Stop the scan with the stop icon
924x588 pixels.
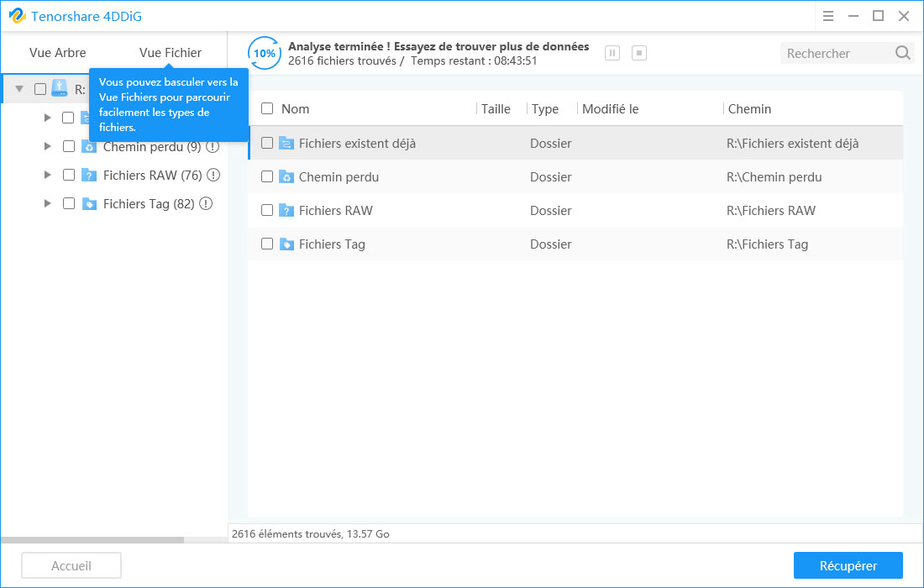tap(638, 53)
